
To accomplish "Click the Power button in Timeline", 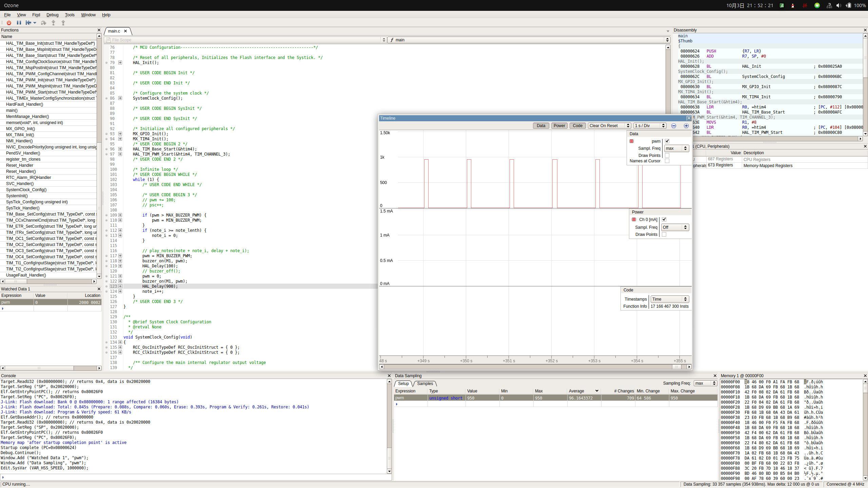I will coord(559,126).
